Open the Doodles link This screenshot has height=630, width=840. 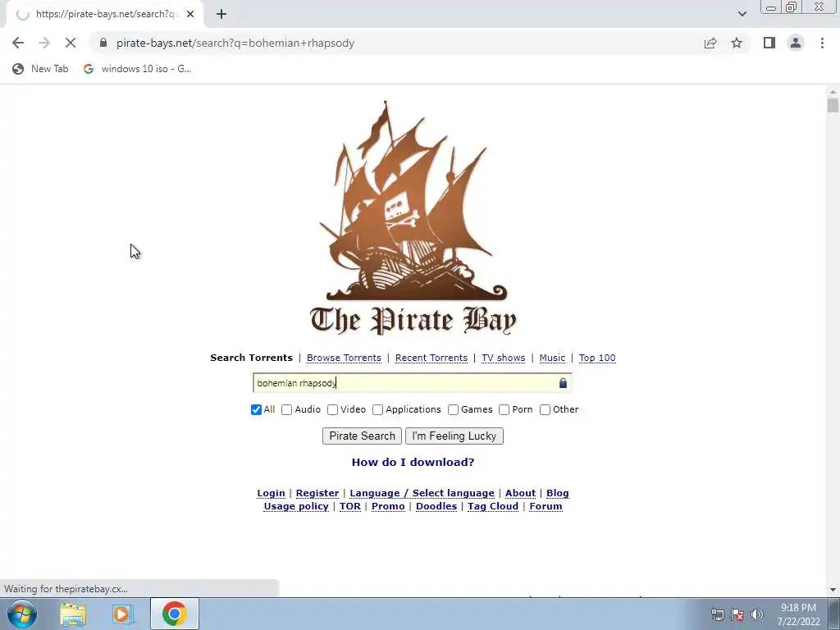coord(436,506)
